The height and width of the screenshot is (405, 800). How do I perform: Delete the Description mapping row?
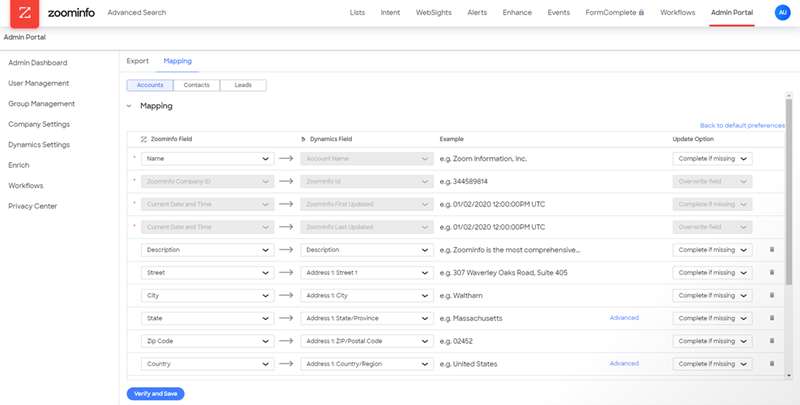(x=771, y=250)
